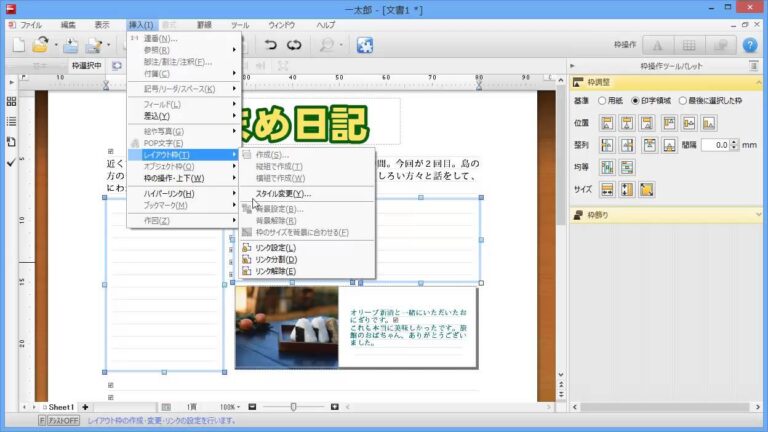768x432 pixels.
Task: Open the ツール menu
Action: tap(240, 25)
